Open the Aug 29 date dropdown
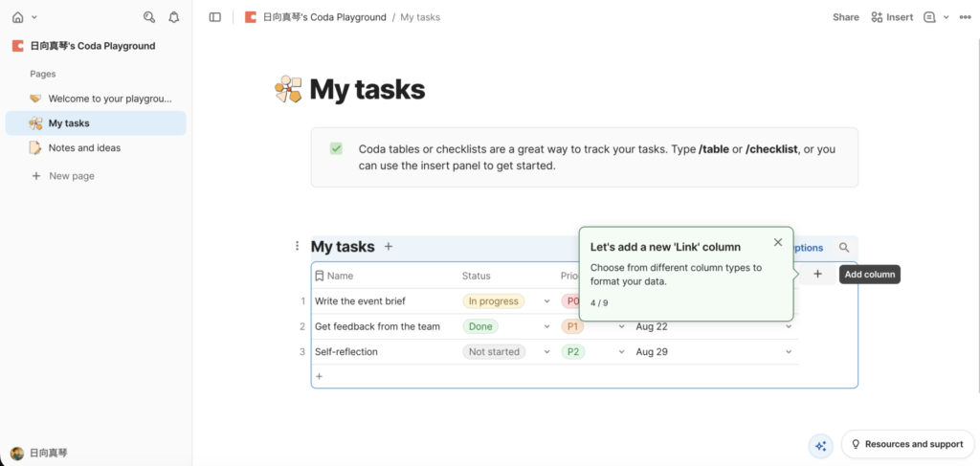Image resolution: width=980 pixels, height=466 pixels. 790,352
